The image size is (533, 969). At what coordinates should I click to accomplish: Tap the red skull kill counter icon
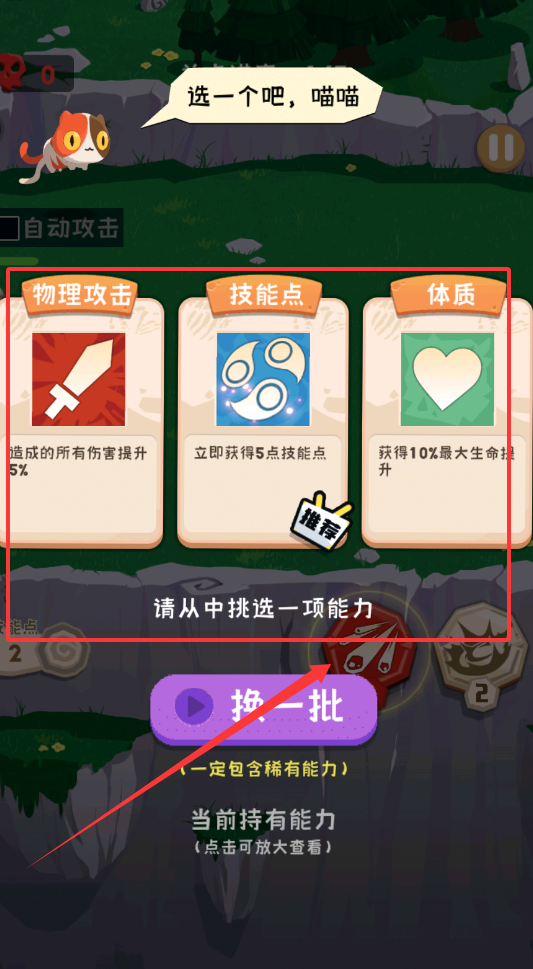(12, 72)
